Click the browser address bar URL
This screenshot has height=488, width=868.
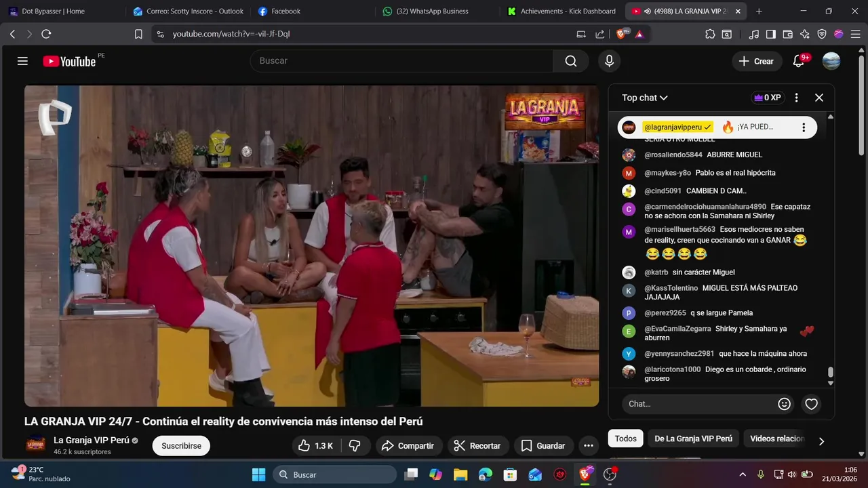point(231,34)
